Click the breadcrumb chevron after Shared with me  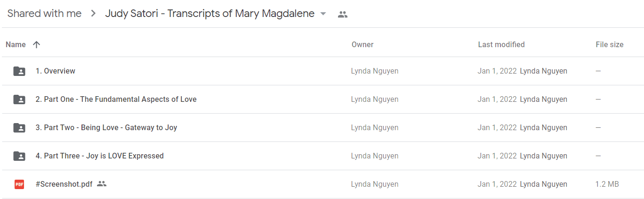coord(93,14)
